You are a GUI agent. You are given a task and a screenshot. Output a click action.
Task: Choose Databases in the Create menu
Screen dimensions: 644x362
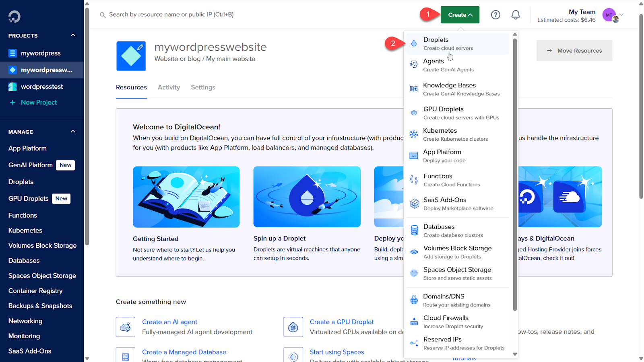point(458,230)
